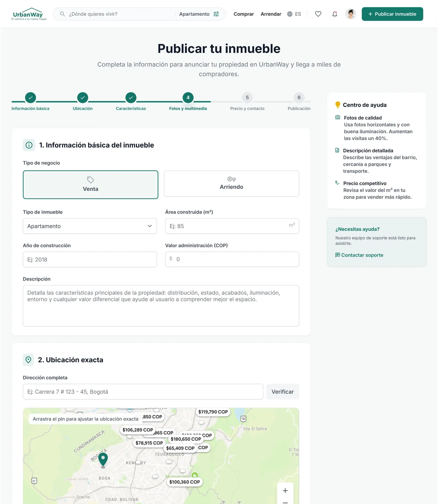This screenshot has width=438, height=504.
Task: Open the Comprar menu
Action: click(x=244, y=14)
